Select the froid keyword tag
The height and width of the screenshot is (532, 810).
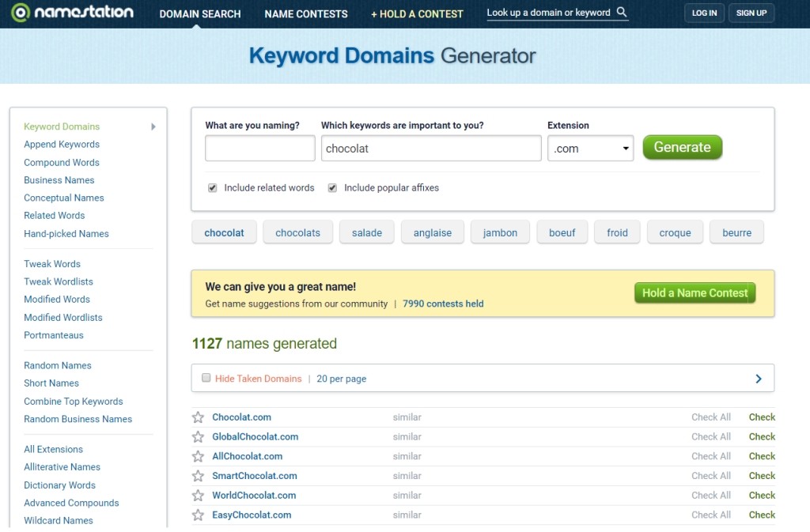pyautogui.click(x=617, y=232)
